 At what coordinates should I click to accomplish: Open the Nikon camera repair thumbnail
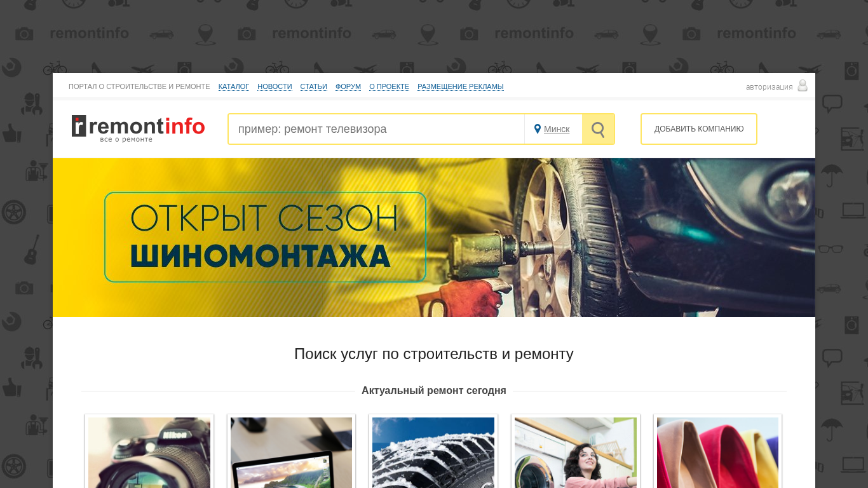point(149,452)
